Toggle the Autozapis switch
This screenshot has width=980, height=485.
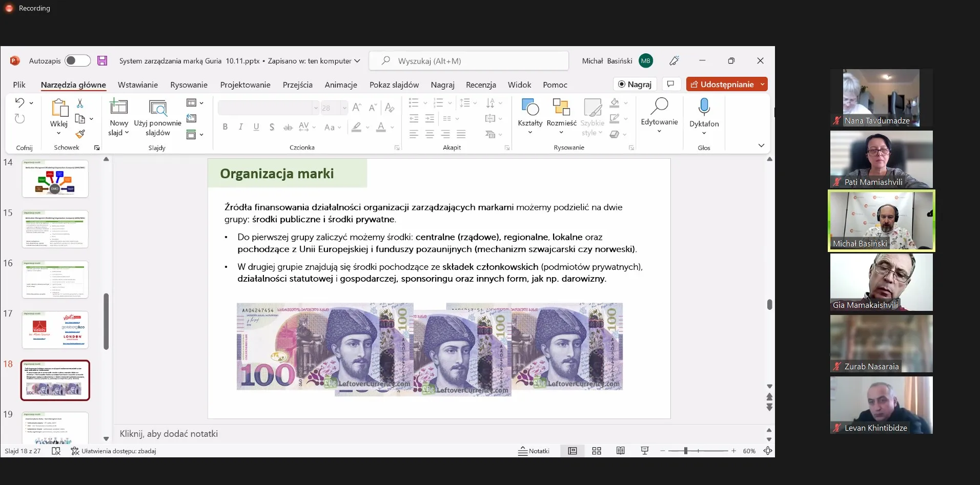(x=77, y=61)
